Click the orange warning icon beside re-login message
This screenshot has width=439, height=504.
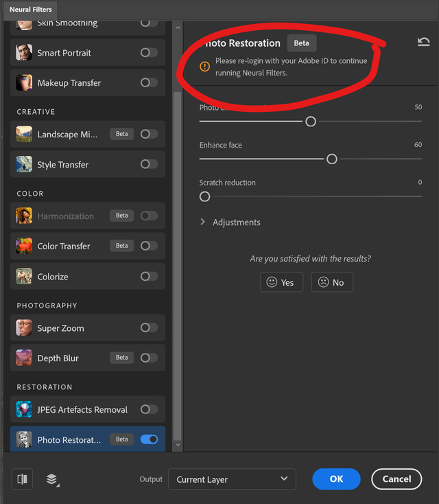[204, 67]
